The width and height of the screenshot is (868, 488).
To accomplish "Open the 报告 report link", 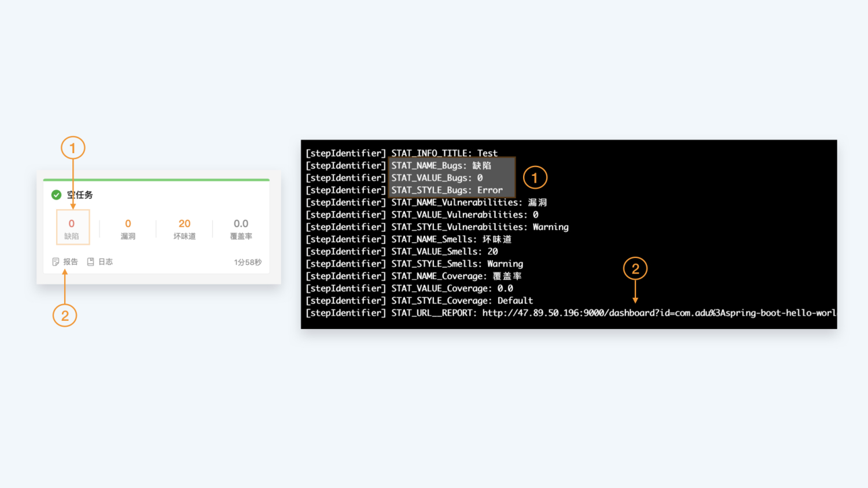I will coord(71,262).
